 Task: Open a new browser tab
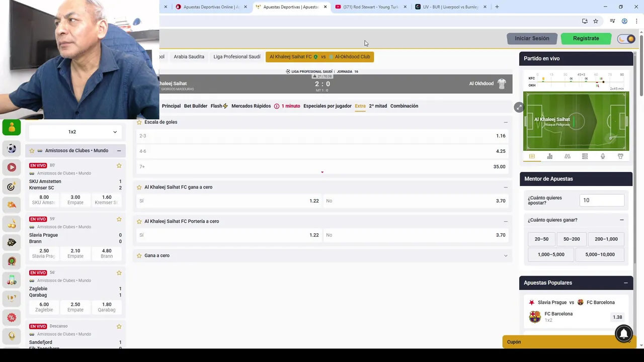pyautogui.click(x=497, y=7)
